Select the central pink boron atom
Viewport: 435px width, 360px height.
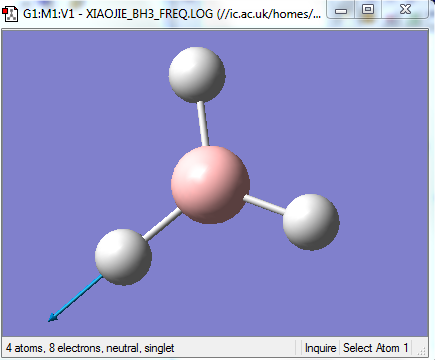click(210, 184)
